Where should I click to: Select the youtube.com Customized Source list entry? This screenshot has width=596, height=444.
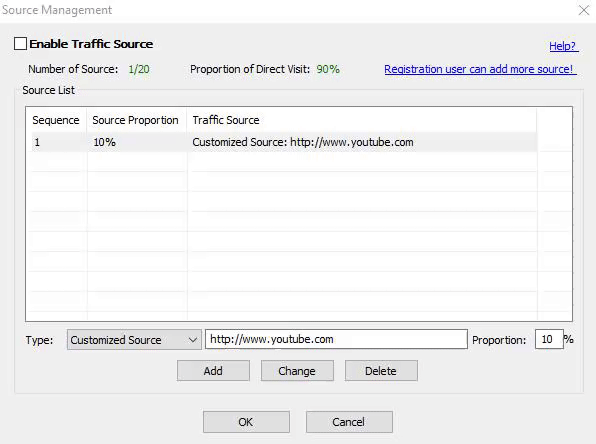(283, 142)
